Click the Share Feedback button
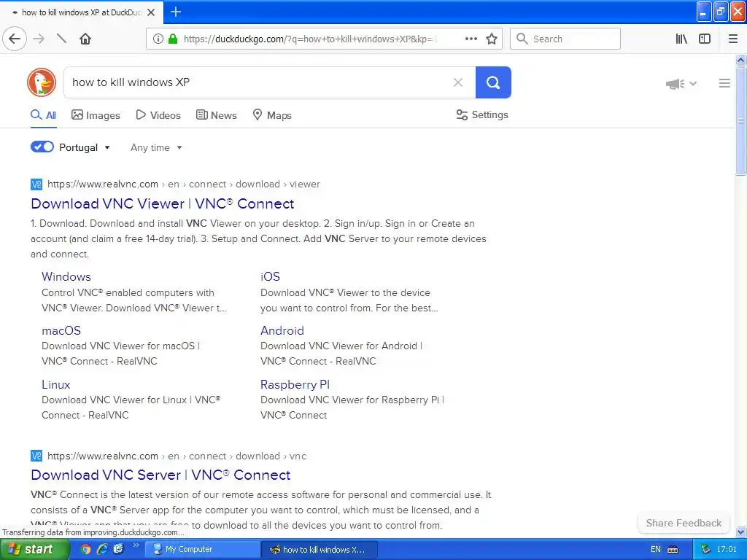The image size is (747, 560). 684,523
